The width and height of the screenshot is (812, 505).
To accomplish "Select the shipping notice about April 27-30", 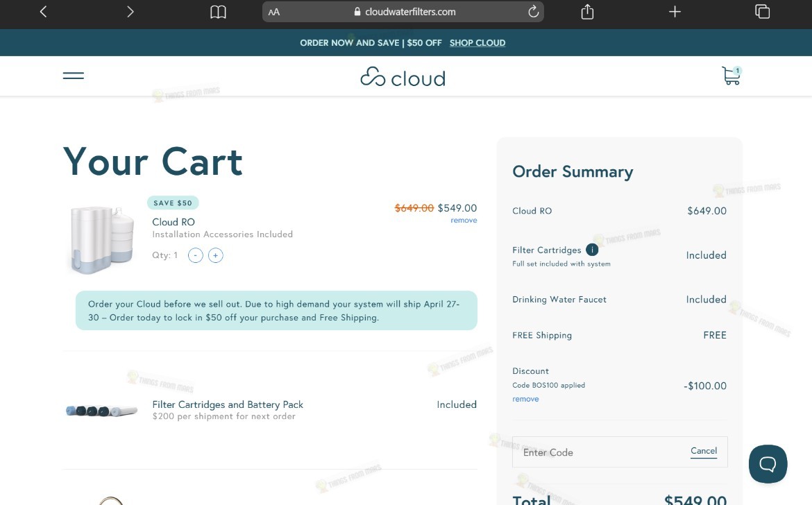I will (x=276, y=311).
